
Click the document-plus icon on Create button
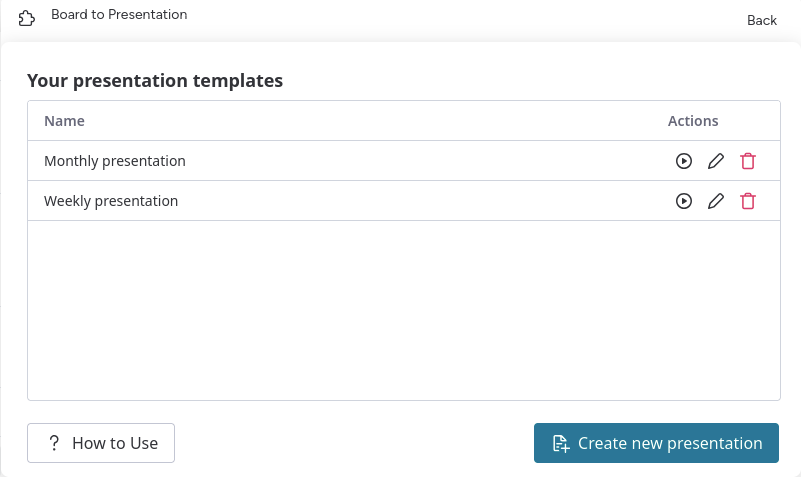click(x=561, y=443)
